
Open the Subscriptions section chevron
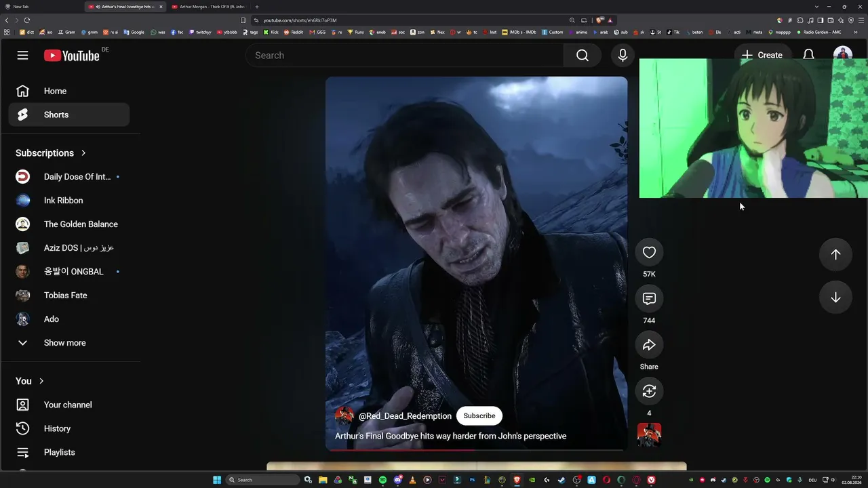tap(83, 153)
